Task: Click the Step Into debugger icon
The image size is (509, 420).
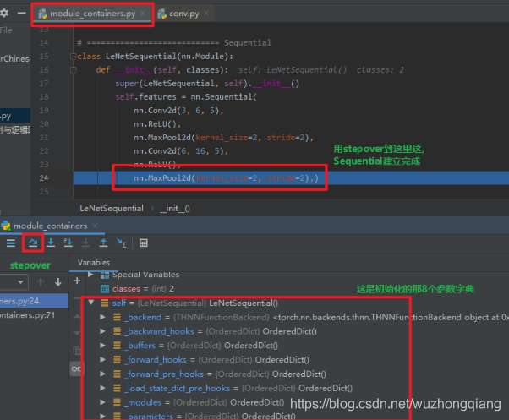Action: coord(51,243)
